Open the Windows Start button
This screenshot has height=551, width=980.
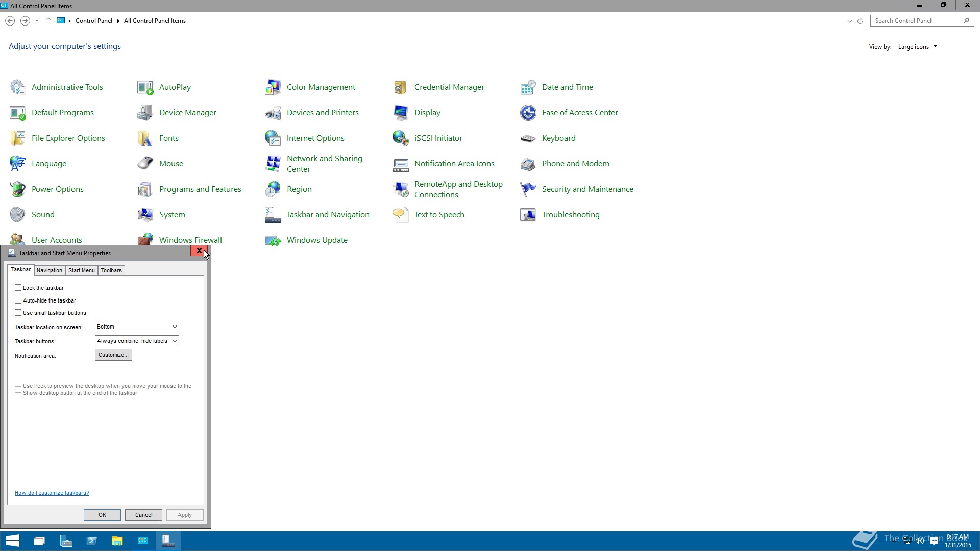(13, 541)
